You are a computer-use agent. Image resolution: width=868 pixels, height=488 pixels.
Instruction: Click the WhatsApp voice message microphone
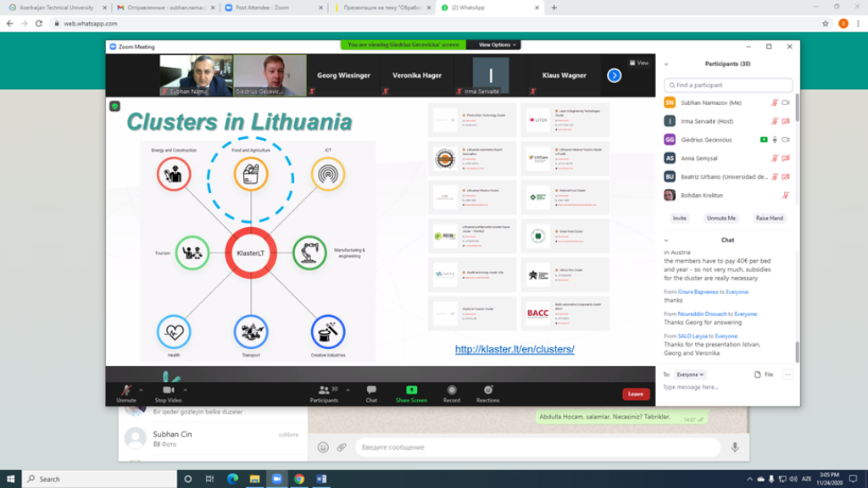[x=735, y=447]
